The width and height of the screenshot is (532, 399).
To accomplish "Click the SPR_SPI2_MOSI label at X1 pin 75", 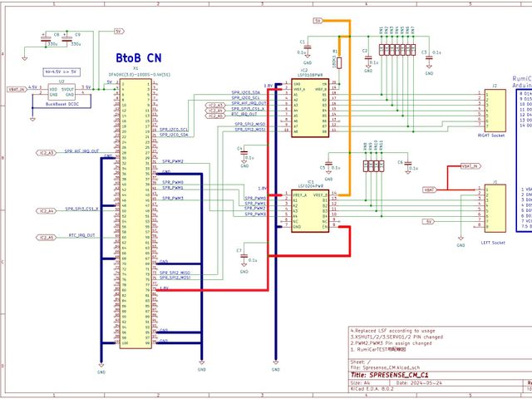I will coord(175,278).
